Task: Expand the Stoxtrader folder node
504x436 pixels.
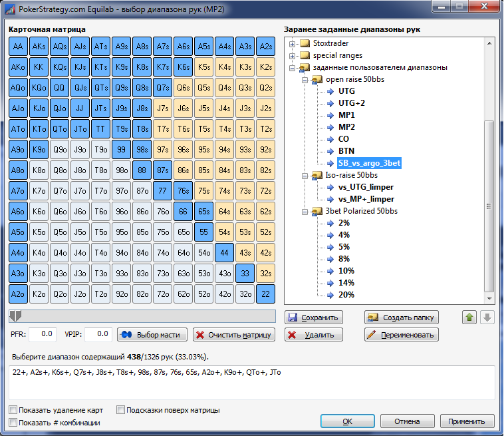Action: pos(292,43)
